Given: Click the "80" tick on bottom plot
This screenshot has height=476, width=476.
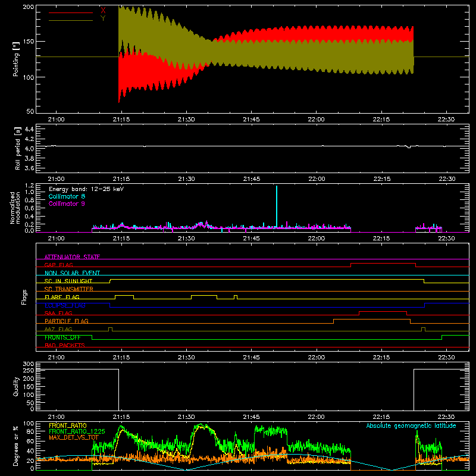Looking at the screenshot, I should coord(30,431).
